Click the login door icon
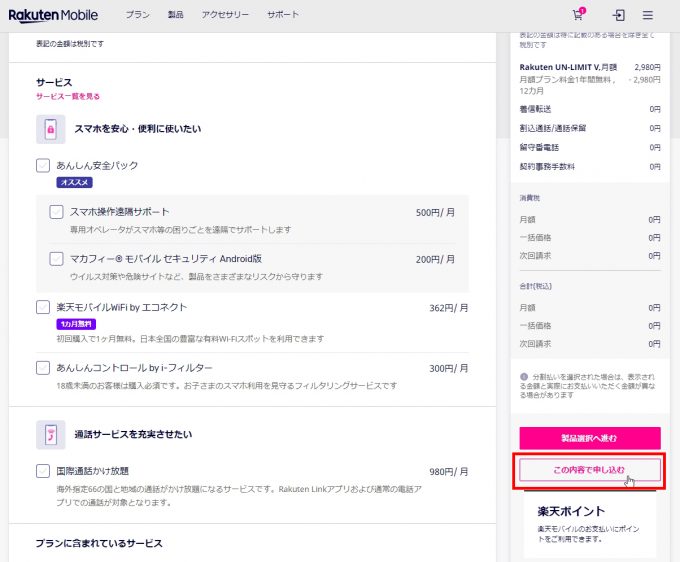The width and height of the screenshot is (680, 562). coord(618,15)
